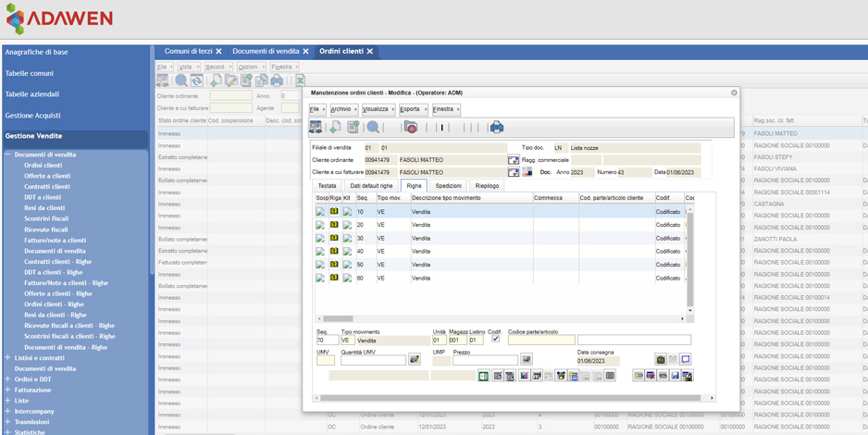This screenshot has height=435, width=868.
Task: Expand the Listini e contratti tree node
Action: click(x=7, y=357)
